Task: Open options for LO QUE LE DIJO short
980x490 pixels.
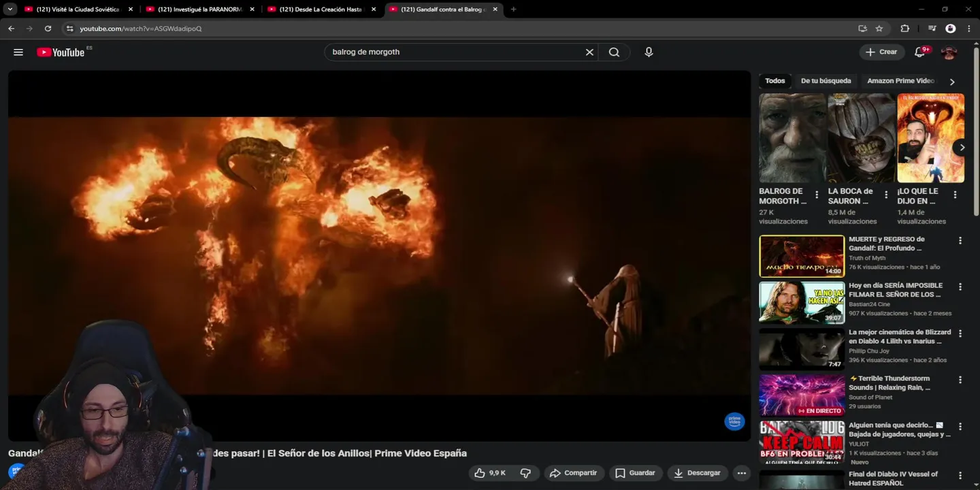Action: tap(955, 195)
